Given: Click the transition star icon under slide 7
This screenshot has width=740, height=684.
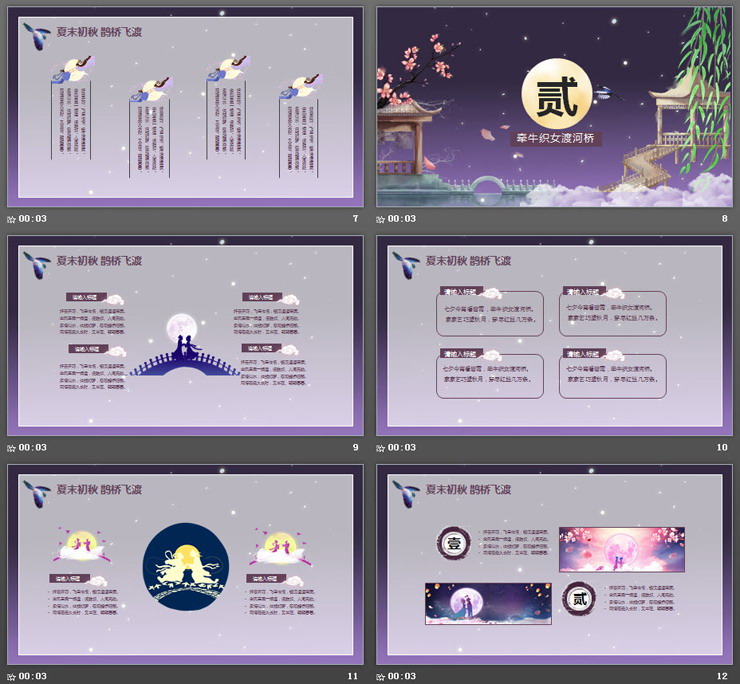Looking at the screenshot, I should click(x=12, y=219).
